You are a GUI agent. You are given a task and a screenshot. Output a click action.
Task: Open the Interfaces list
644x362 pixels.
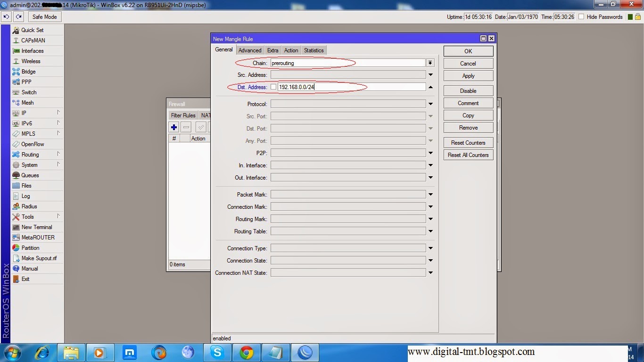(37, 50)
